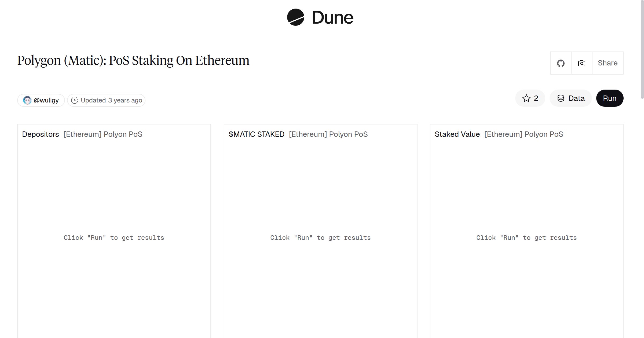Viewport: 644px width, 338px height.
Task: Click the dashboard title Polygon PoS Staking
Action: click(x=133, y=60)
